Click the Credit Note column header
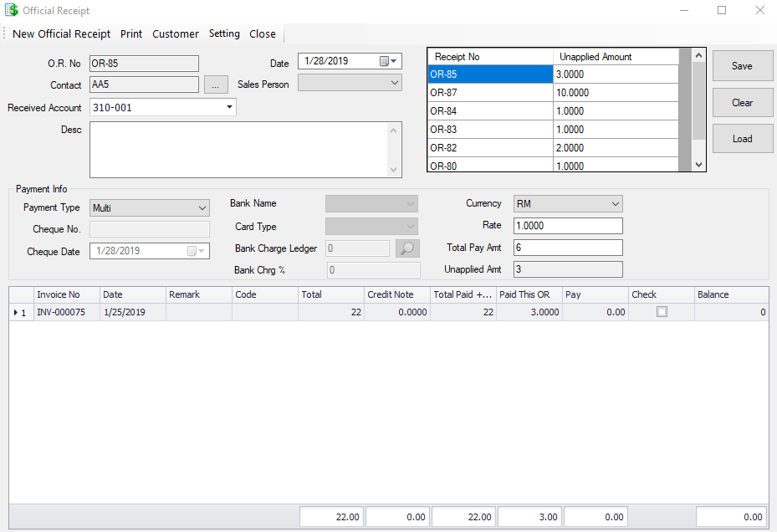This screenshot has width=777, height=532. point(397,294)
